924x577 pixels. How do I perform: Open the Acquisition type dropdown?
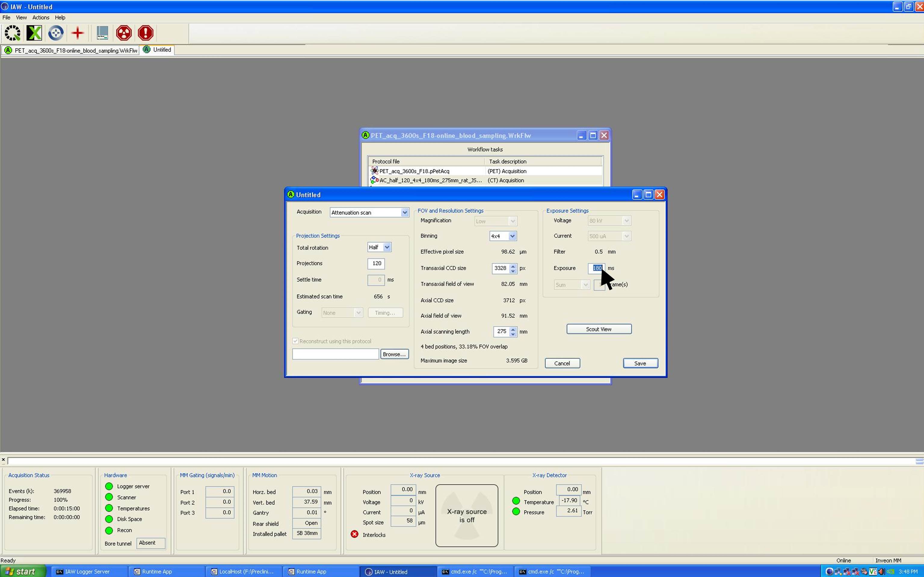404,212
